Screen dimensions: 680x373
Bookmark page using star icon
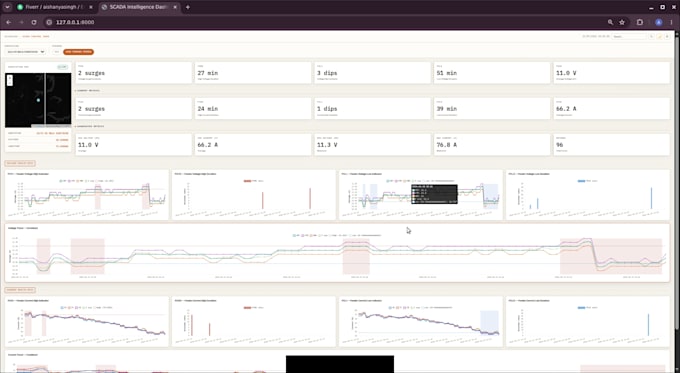tap(622, 22)
